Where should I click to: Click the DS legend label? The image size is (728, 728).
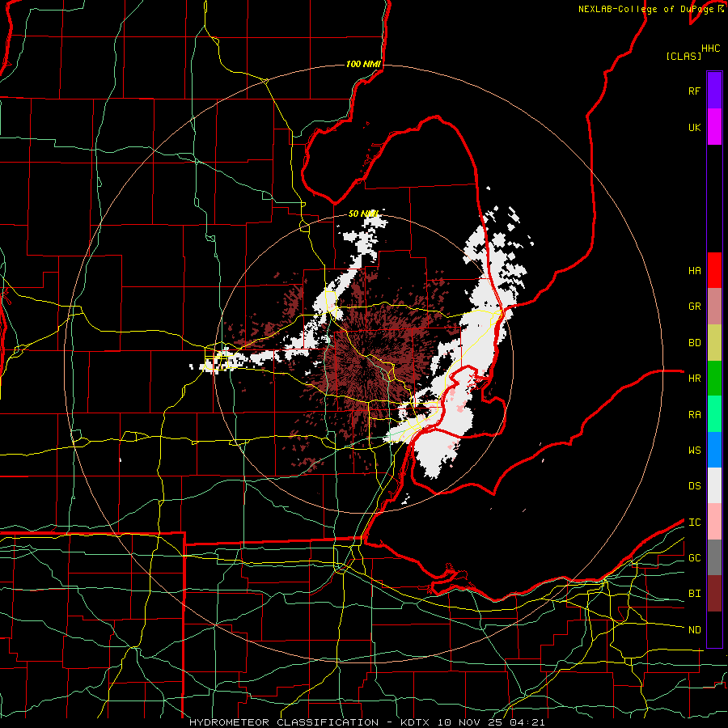[x=694, y=486]
